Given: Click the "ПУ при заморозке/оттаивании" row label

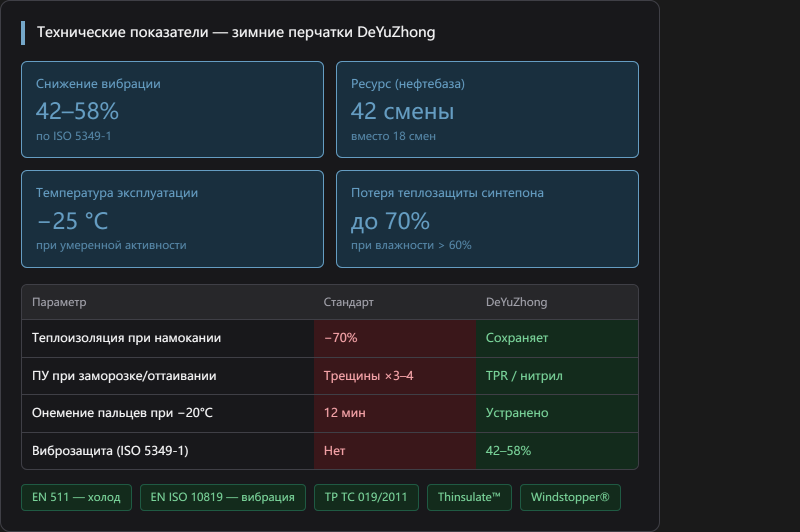Looking at the screenshot, I should (124, 376).
